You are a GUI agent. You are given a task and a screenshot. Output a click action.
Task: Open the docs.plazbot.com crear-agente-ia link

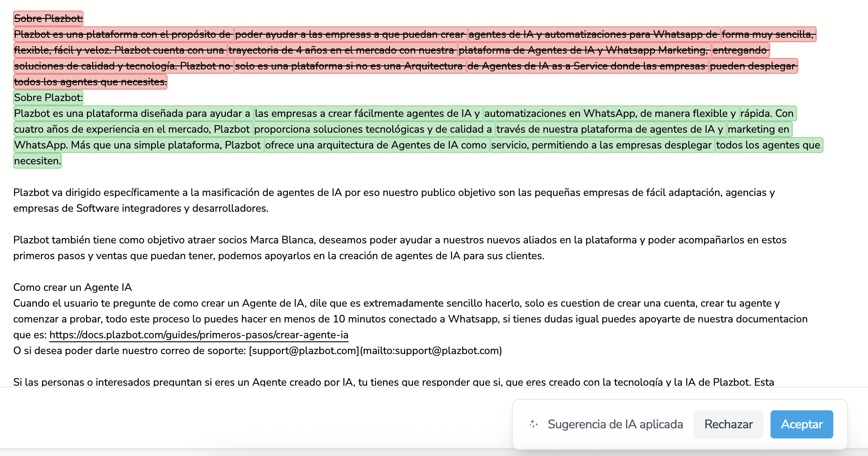pos(199,335)
